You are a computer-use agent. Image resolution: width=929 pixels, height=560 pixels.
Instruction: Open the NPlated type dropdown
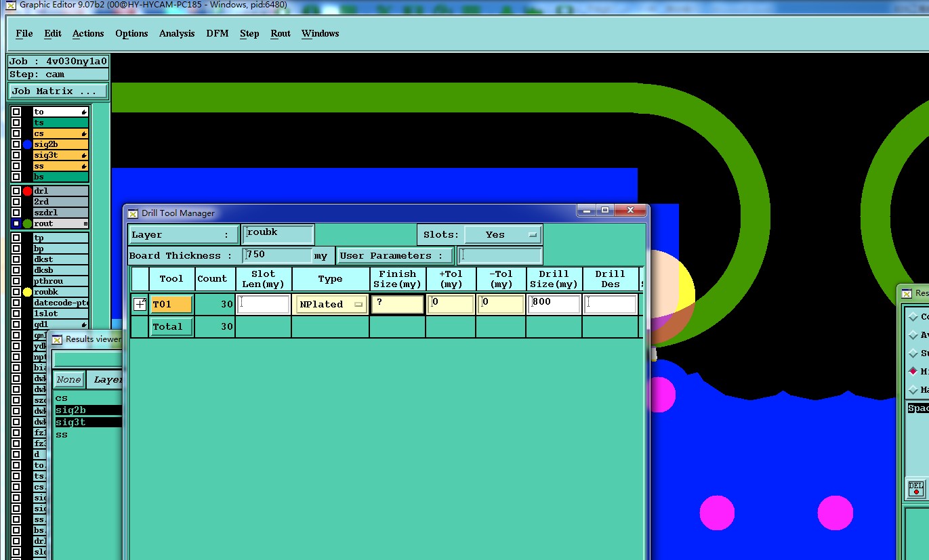click(331, 304)
